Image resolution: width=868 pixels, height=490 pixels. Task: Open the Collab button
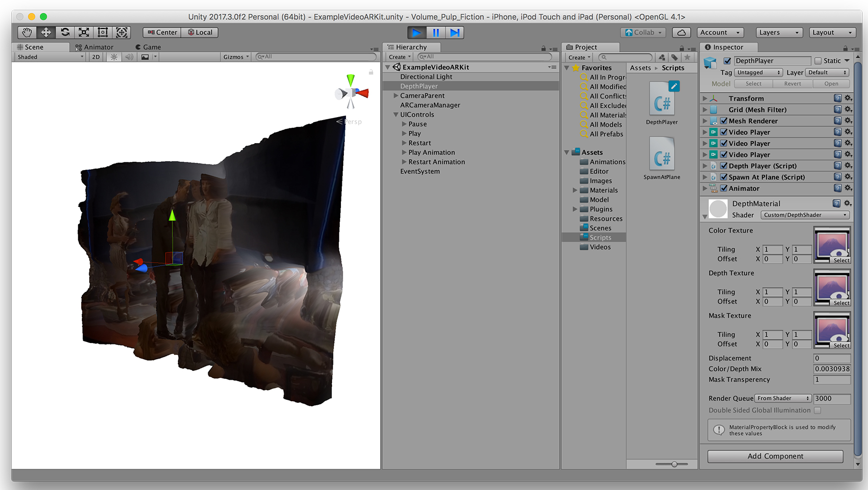tap(643, 32)
